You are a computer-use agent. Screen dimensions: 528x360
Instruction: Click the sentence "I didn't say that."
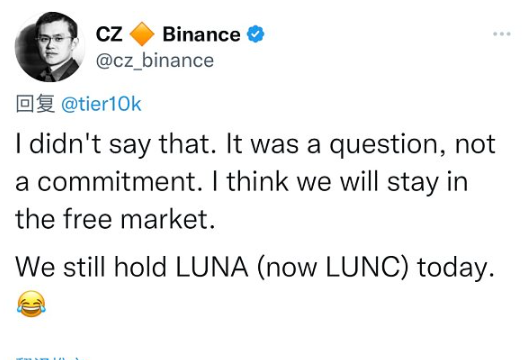[116, 145]
